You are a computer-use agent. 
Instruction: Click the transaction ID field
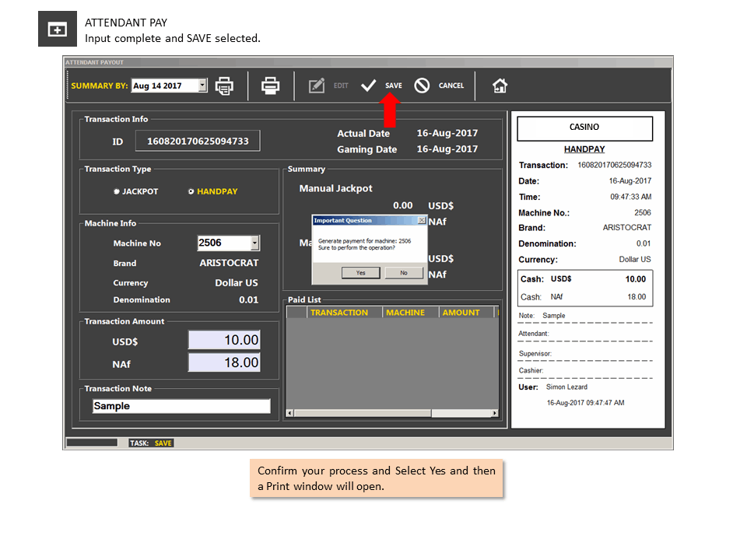click(198, 141)
